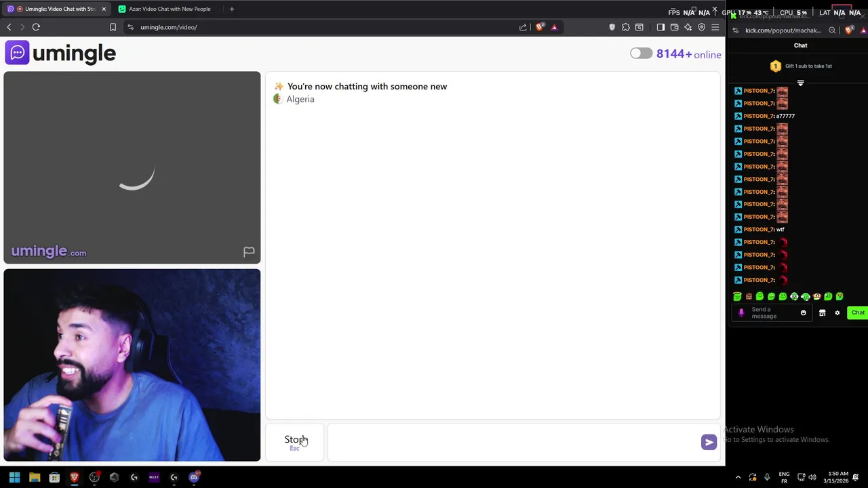Click the a77777 message from PISTOON_7

point(785,116)
